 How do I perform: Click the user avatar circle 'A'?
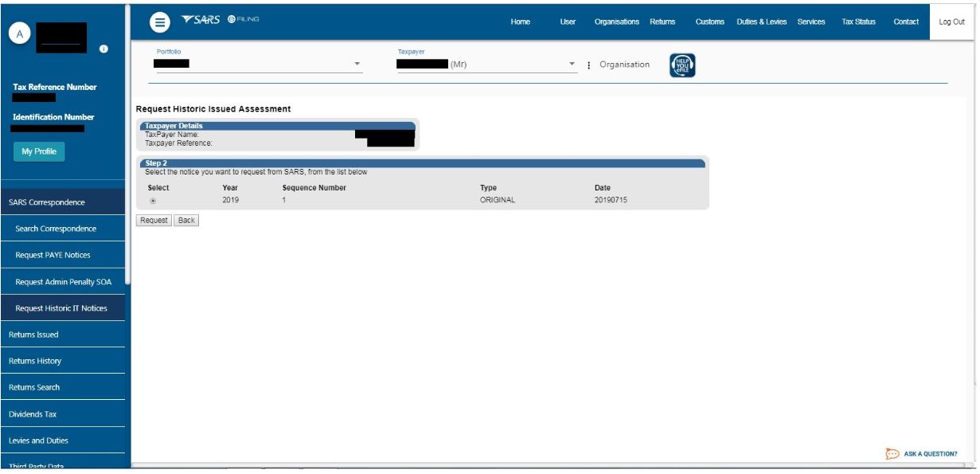(x=20, y=34)
